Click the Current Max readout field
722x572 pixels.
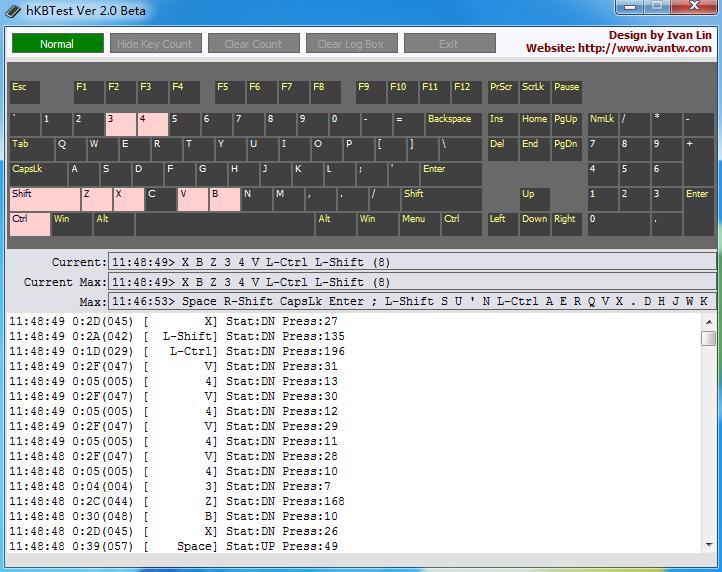412,282
